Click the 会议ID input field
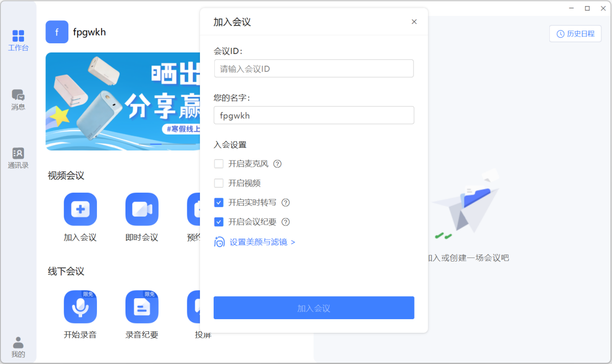 [x=314, y=68]
